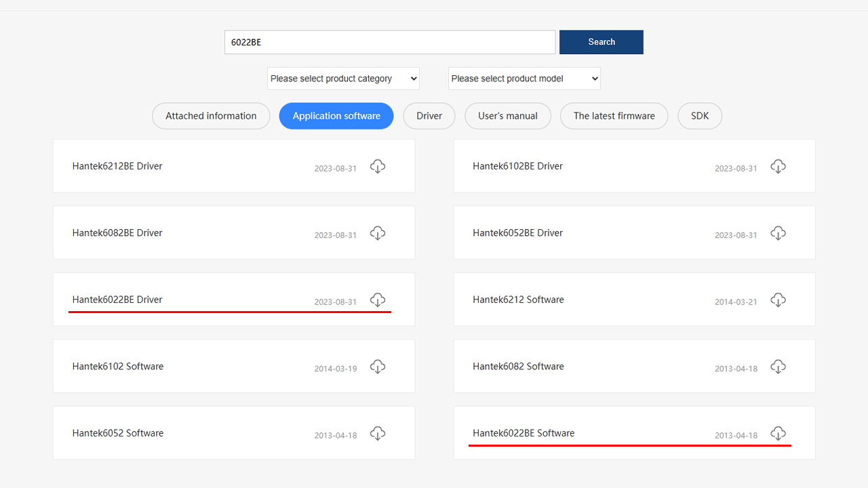Click the 2014-03-19 date of Hantek6102 Software
This screenshot has height=488, width=868.
(336, 369)
